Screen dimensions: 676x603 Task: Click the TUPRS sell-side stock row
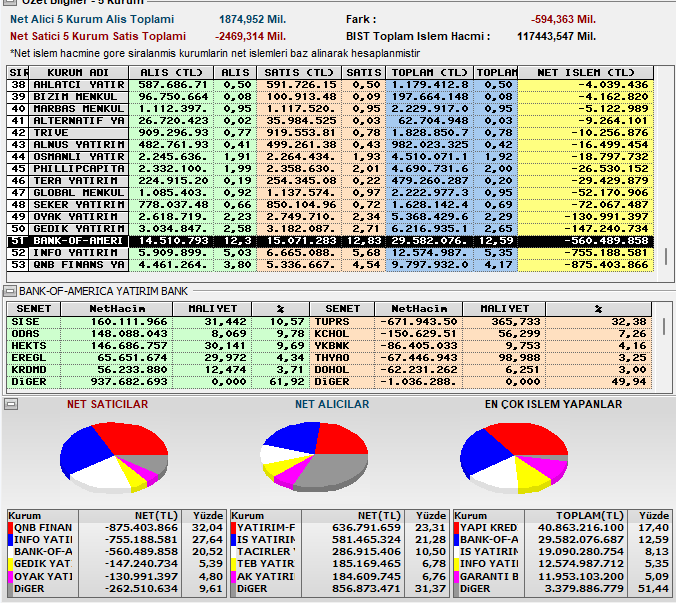pyautogui.click(x=480, y=322)
